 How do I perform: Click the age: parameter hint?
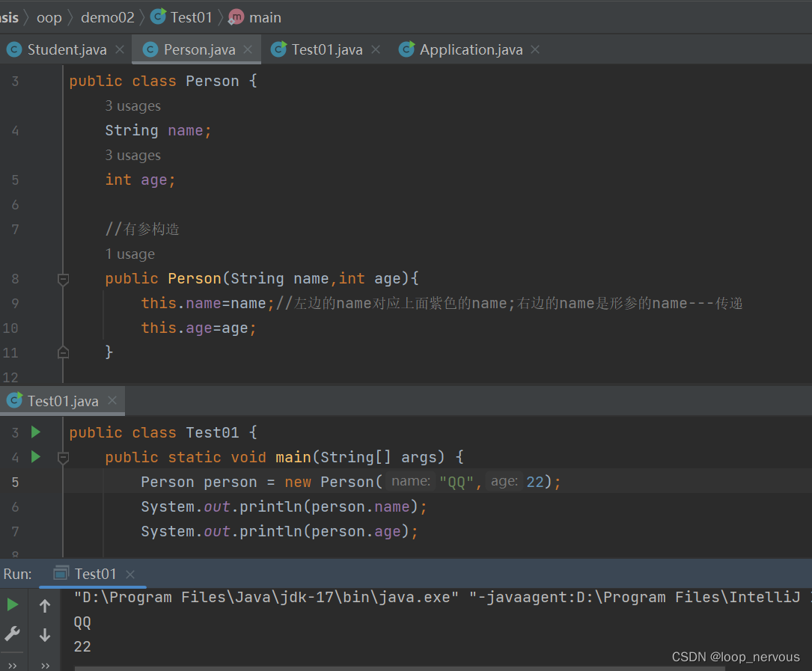504,482
